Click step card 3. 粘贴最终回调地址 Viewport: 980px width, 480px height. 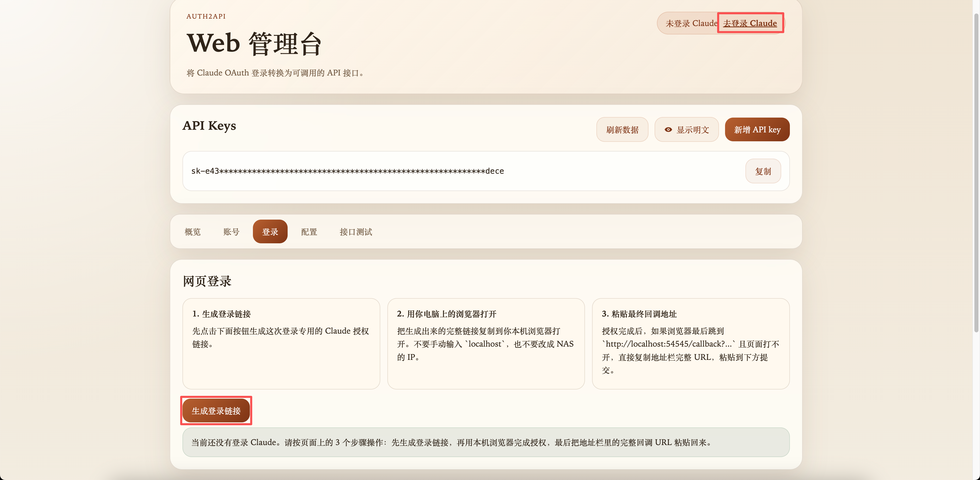[x=691, y=344]
